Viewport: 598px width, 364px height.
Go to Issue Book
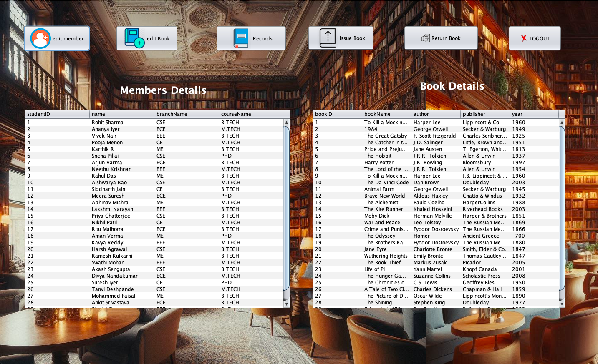pos(341,38)
